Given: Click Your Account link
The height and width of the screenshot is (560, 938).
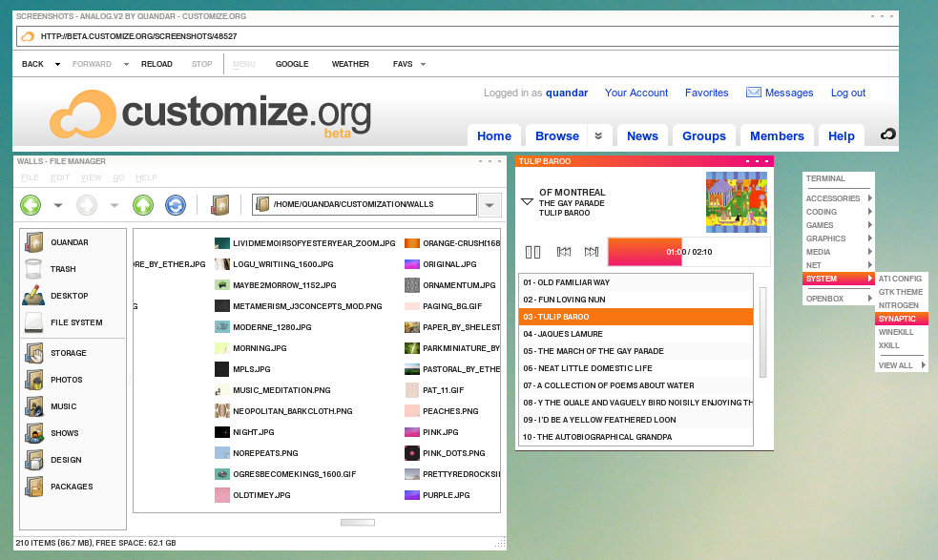Looking at the screenshot, I should pyautogui.click(x=636, y=93).
